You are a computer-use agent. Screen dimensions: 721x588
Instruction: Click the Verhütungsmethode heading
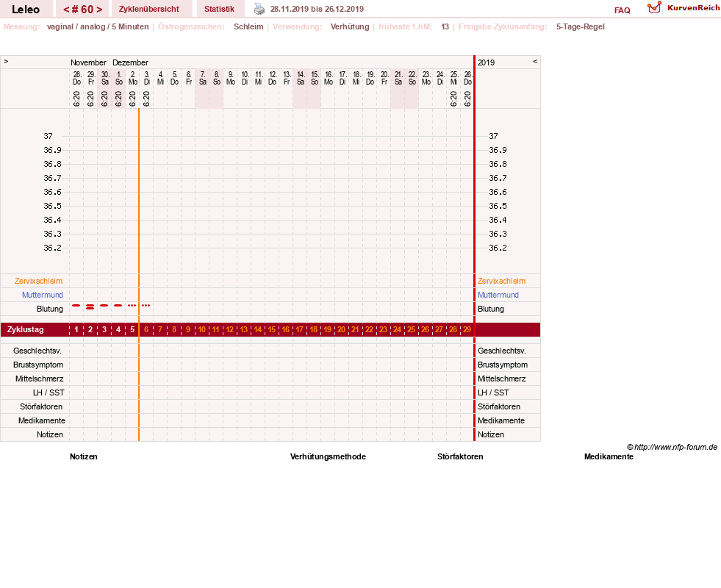(x=328, y=456)
